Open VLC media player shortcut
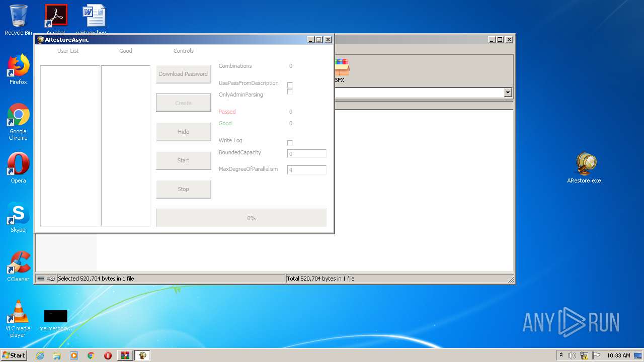Screen dimensions: 644x362 coord(18,319)
